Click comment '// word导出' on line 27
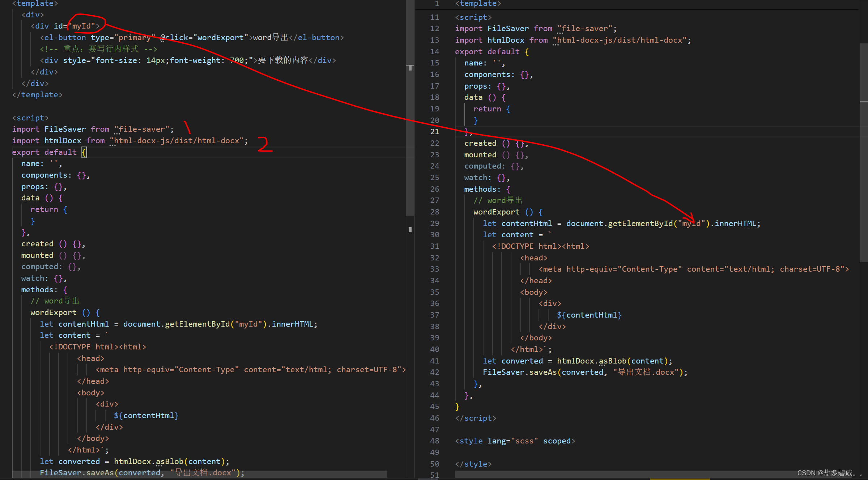The height and width of the screenshot is (480, 868). click(498, 200)
